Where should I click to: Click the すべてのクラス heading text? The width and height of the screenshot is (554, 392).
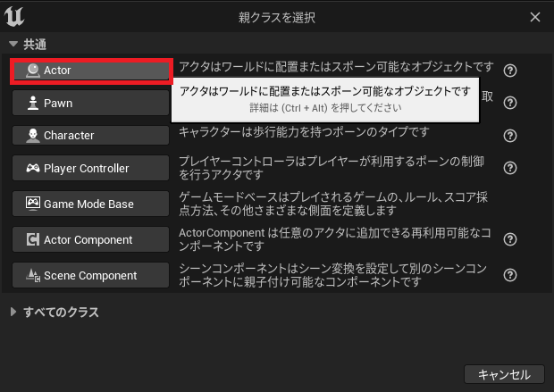click(61, 313)
